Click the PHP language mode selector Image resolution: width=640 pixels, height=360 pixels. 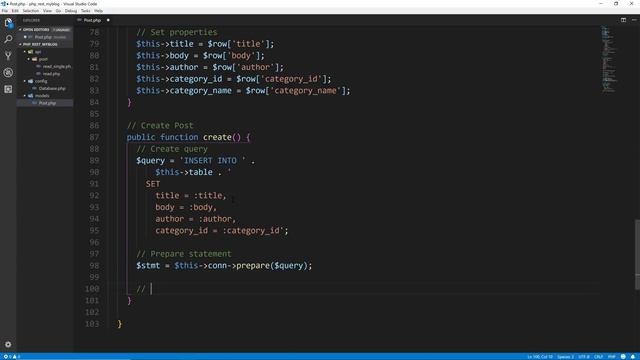tap(611, 357)
